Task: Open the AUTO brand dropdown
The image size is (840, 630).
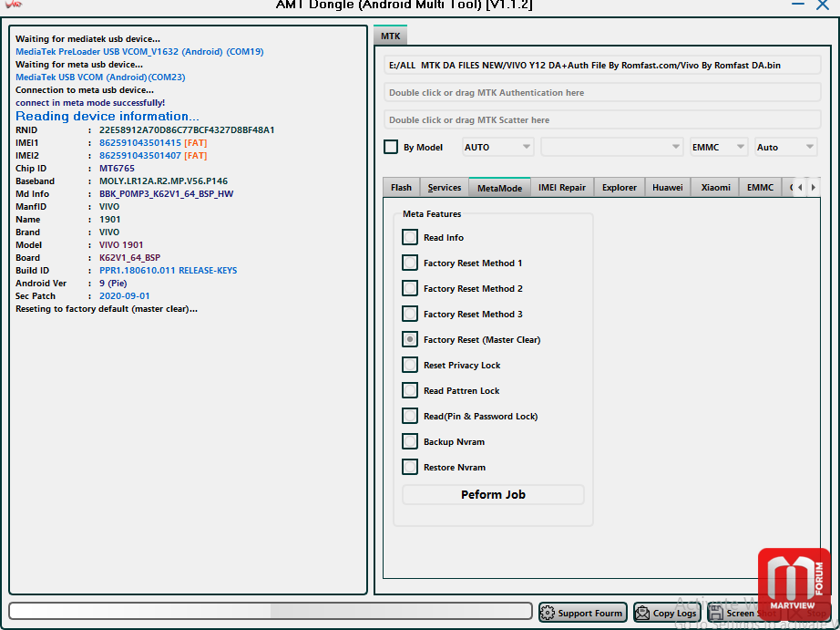Action: [x=497, y=147]
